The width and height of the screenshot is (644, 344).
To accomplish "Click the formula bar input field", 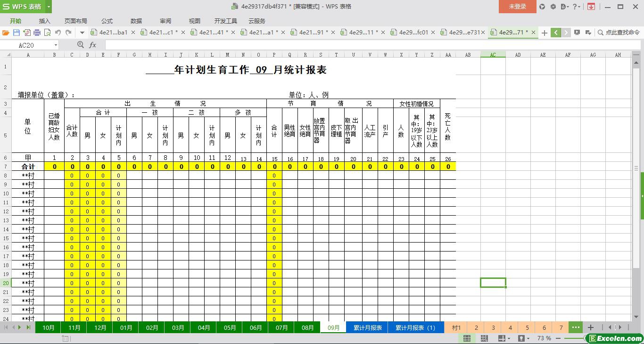I will (372, 45).
